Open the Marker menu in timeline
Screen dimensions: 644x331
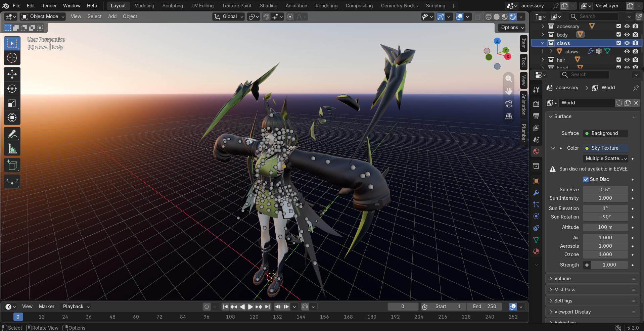click(46, 306)
